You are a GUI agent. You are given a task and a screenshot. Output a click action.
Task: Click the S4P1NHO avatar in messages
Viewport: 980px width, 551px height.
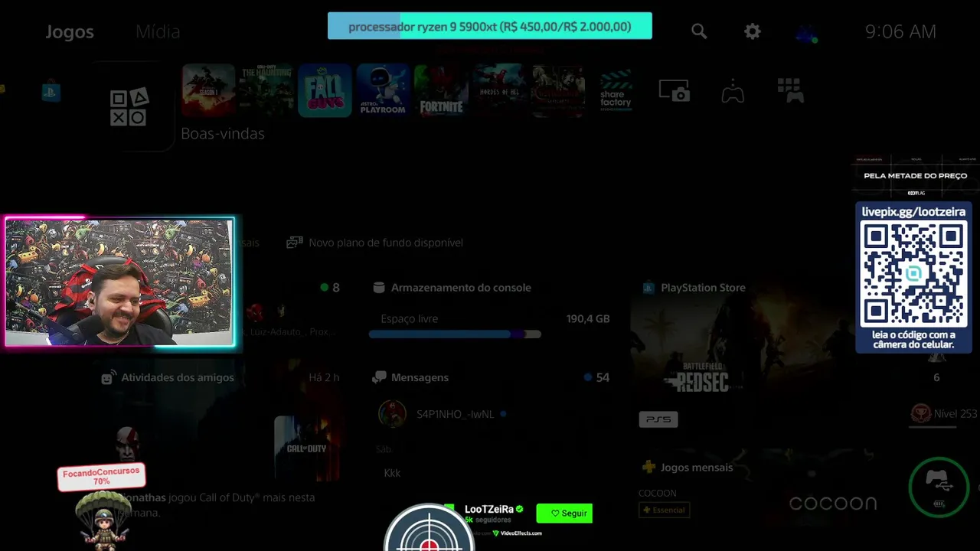click(x=392, y=414)
